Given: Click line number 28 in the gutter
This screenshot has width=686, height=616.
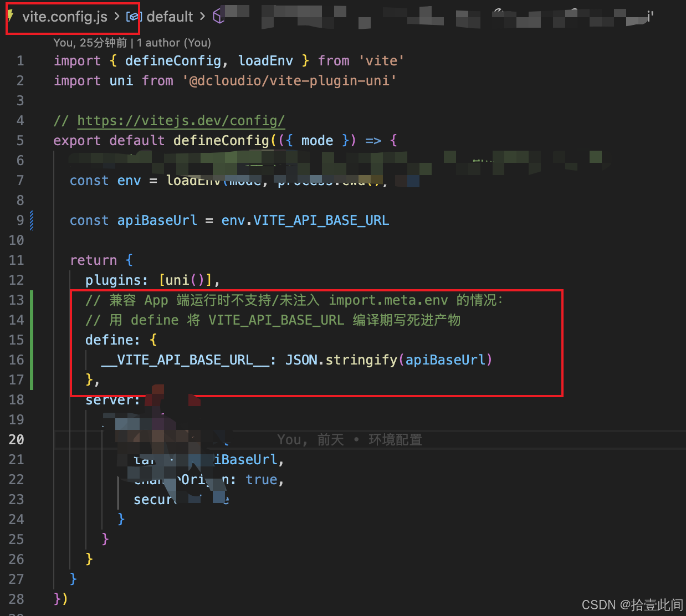Looking at the screenshot, I should pos(17,599).
